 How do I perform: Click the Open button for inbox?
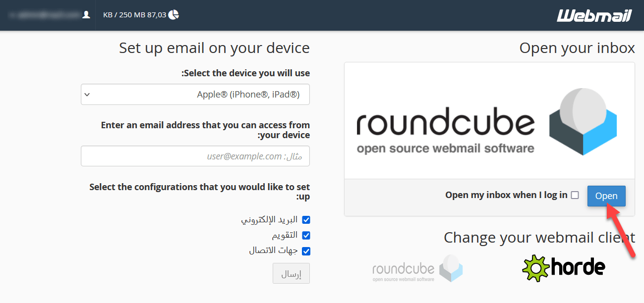(606, 196)
